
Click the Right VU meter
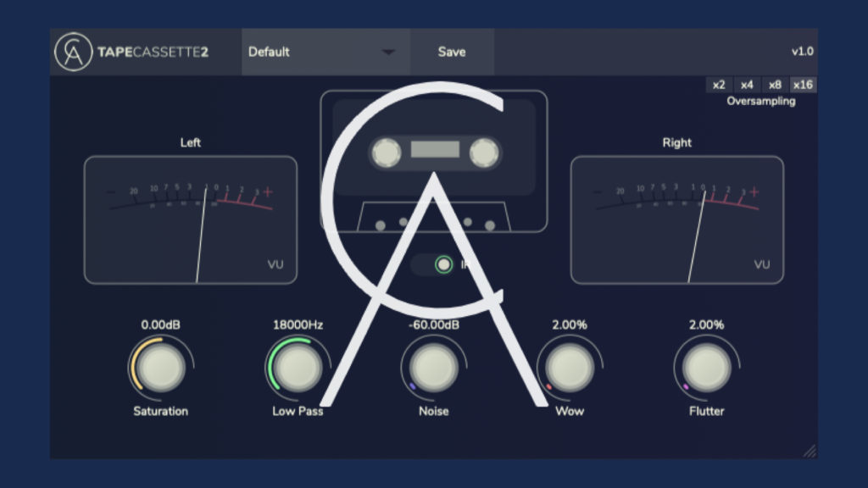click(677, 220)
